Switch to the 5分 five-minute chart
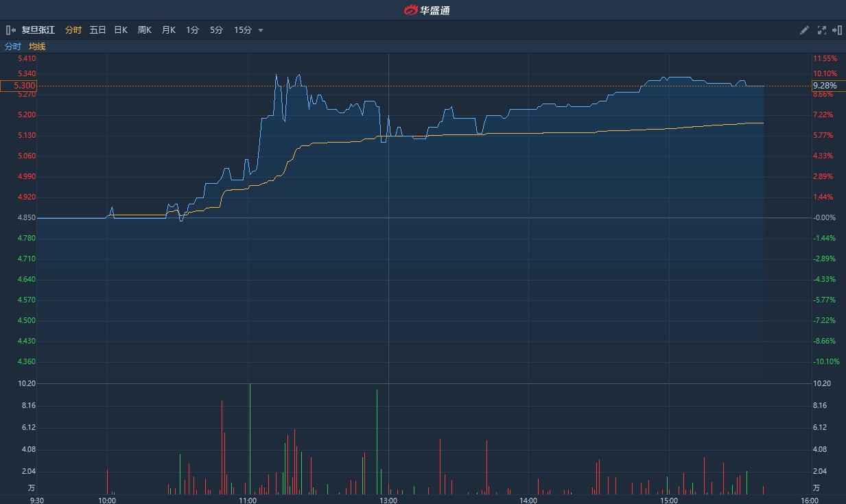The width and height of the screenshot is (846, 504). [x=217, y=30]
